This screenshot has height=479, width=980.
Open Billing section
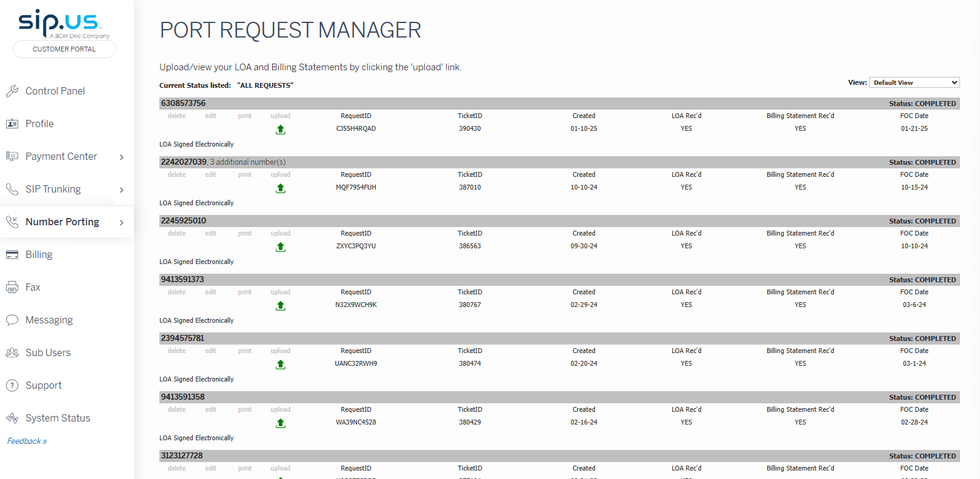39,254
